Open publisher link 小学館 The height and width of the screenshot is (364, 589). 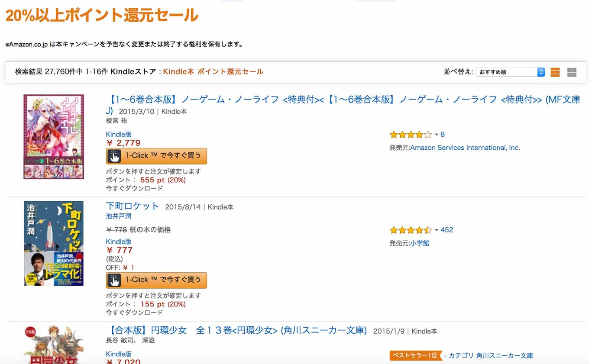point(420,243)
